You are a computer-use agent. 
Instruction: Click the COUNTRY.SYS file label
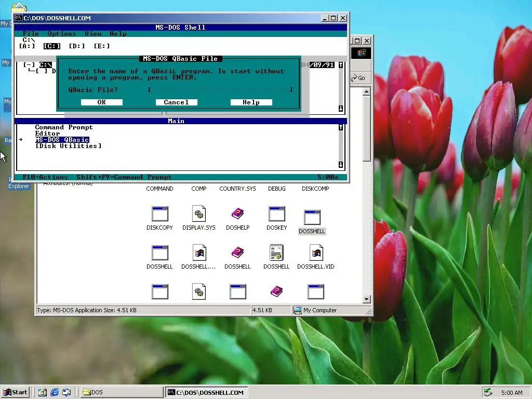pyautogui.click(x=237, y=189)
